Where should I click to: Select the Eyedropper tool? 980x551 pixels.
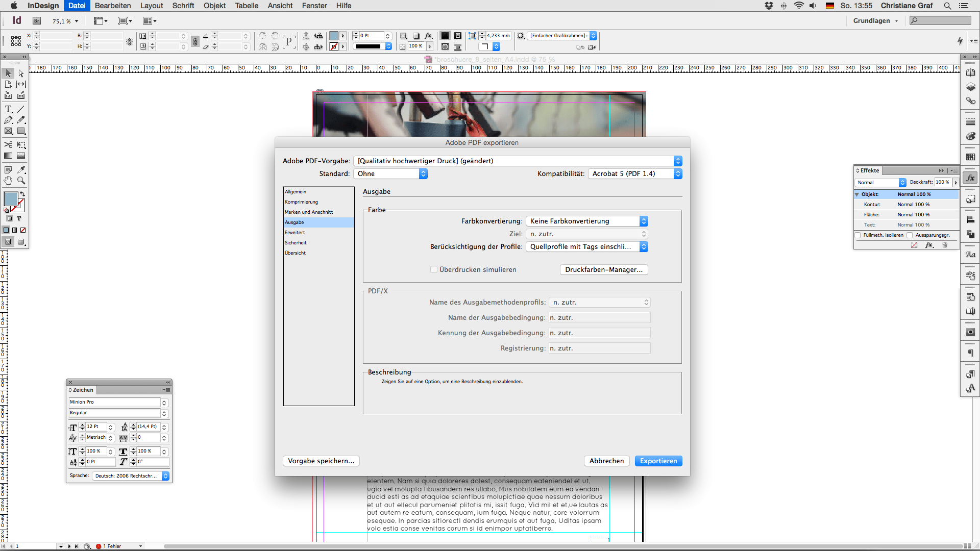coord(21,169)
